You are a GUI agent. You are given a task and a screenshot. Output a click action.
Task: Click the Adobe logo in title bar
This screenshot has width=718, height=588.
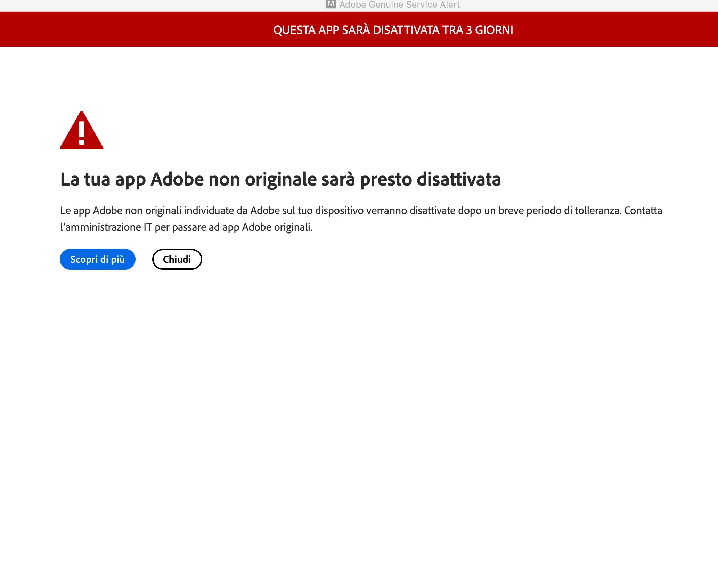331,4
